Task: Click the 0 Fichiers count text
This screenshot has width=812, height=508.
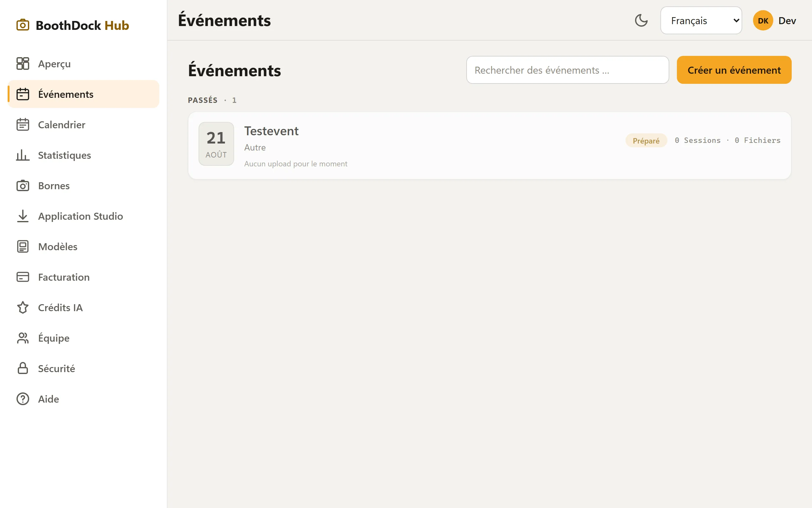Action: 757,140
